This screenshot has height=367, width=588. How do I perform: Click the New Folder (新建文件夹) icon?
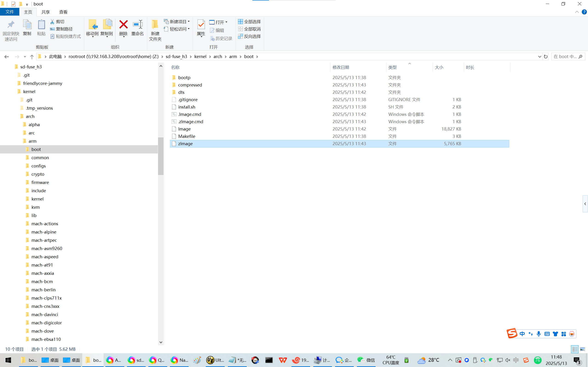[155, 25]
